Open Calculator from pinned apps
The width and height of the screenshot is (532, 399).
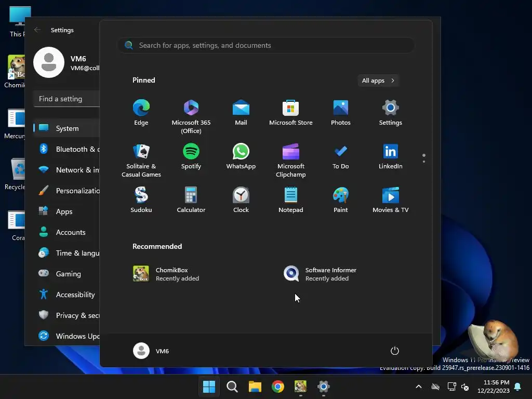coord(191,200)
